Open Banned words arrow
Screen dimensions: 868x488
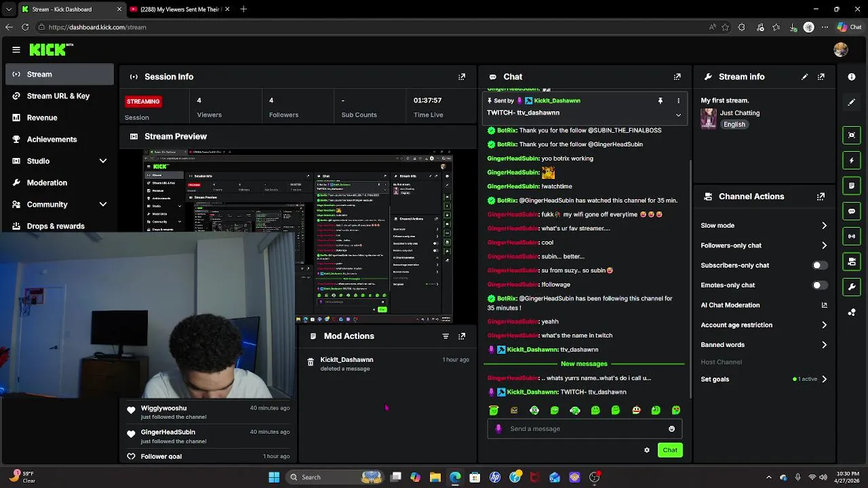coord(824,345)
